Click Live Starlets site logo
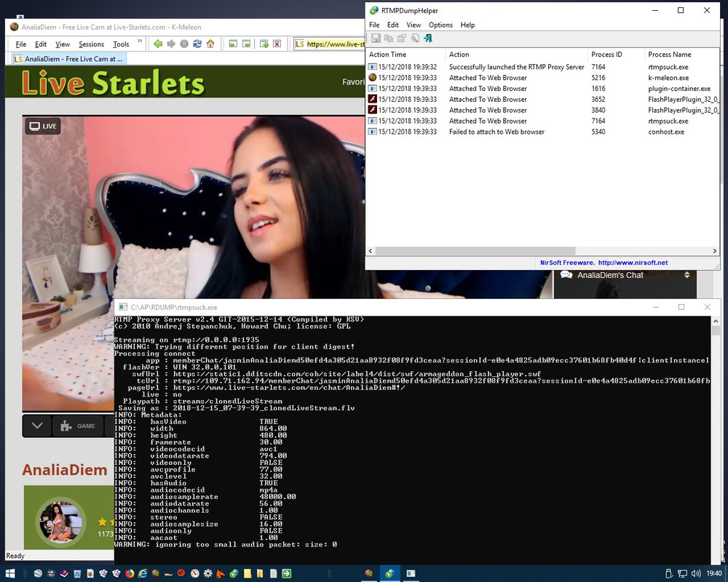Viewport: 728px width, 582px height. [x=113, y=83]
